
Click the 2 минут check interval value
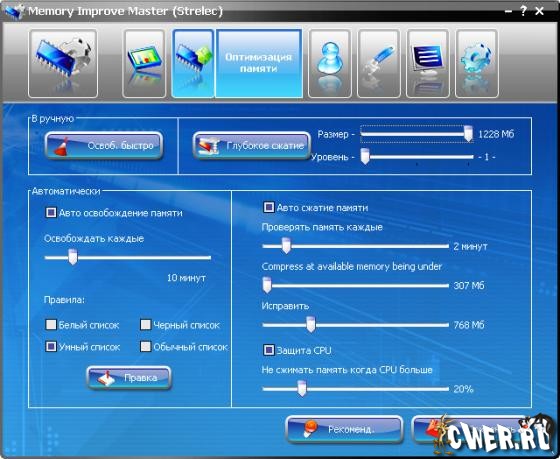coord(470,246)
